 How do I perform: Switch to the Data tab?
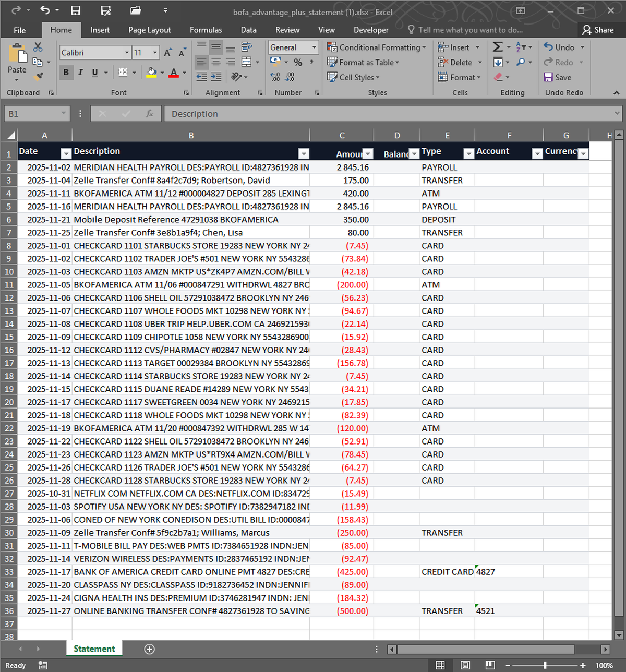tap(248, 30)
